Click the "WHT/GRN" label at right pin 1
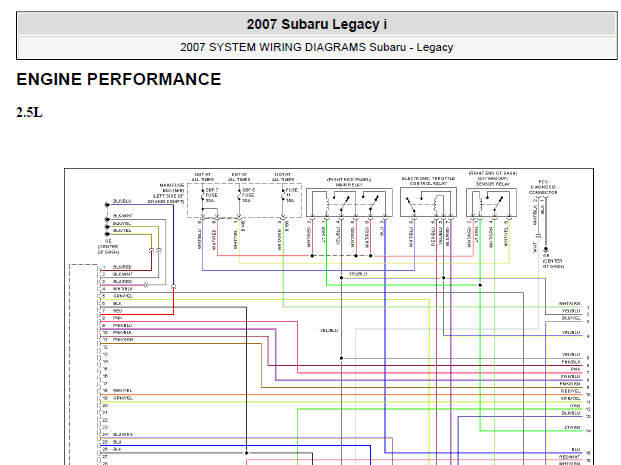621x465 pixels. click(x=570, y=304)
